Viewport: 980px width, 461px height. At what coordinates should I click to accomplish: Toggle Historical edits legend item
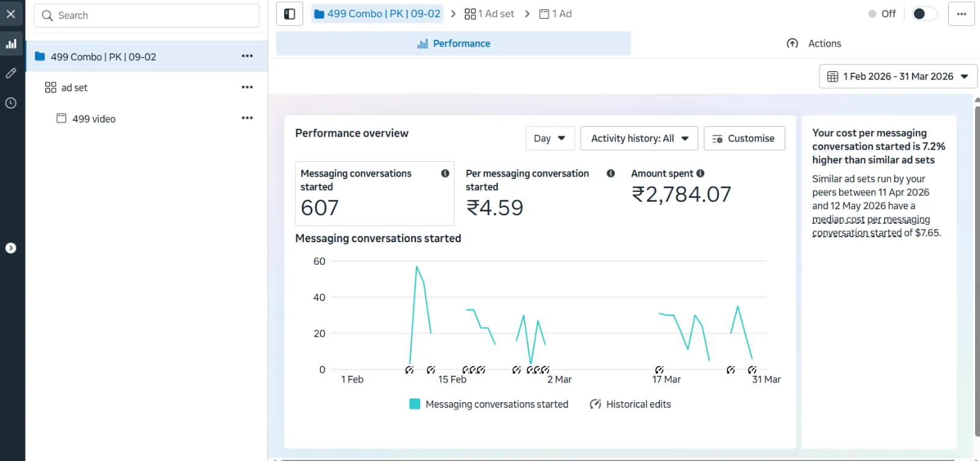coord(630,404)
